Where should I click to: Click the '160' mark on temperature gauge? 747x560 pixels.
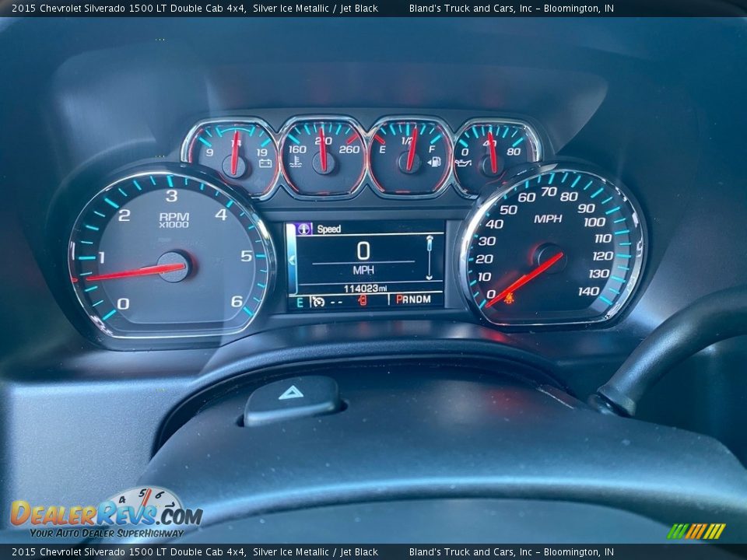pyautogui.click(x=297, y=149)
